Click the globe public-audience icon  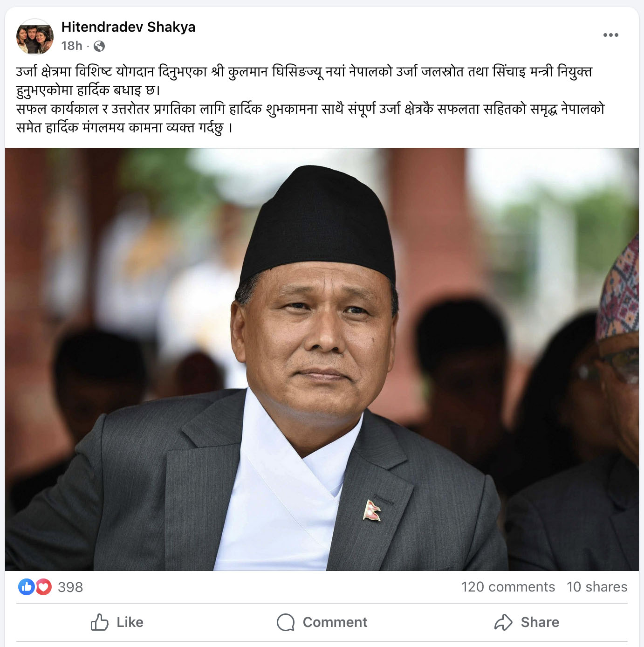(x=99, y=46)
